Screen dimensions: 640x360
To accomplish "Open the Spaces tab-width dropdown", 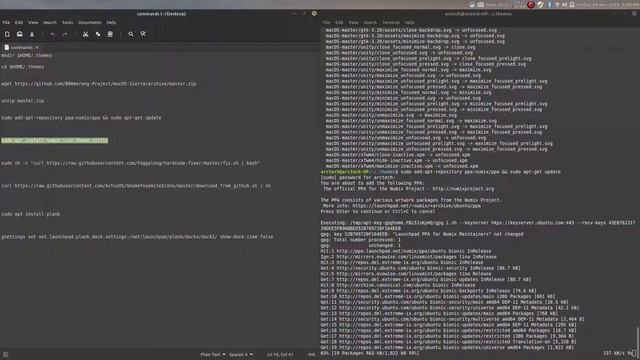I will pos(241,354).
